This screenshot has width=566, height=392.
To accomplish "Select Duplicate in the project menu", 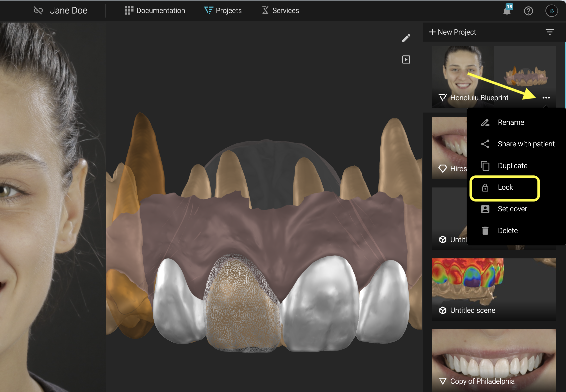I will pyautogui.click(x=512, y=166).
